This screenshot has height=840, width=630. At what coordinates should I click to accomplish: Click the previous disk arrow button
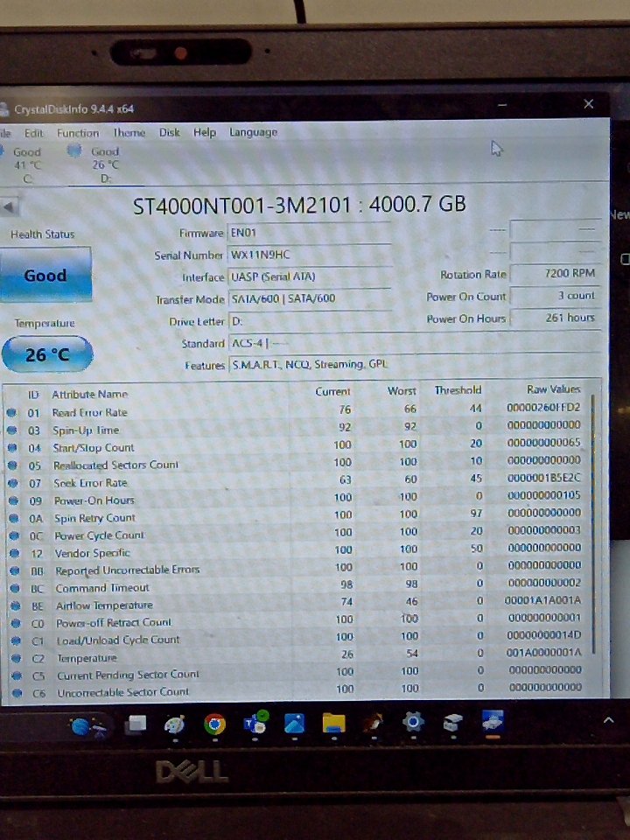coord(10,207)
